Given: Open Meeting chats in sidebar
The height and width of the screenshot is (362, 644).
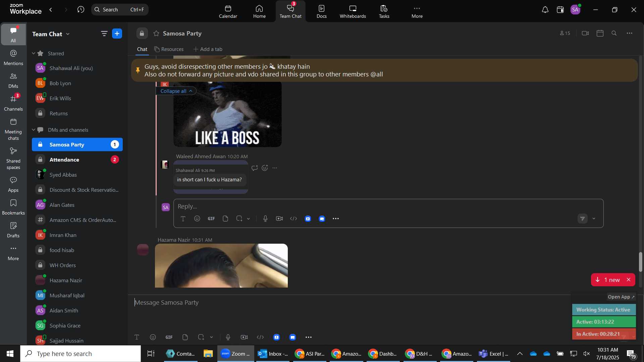Looking at the screenshot, I should coord(13,129).
